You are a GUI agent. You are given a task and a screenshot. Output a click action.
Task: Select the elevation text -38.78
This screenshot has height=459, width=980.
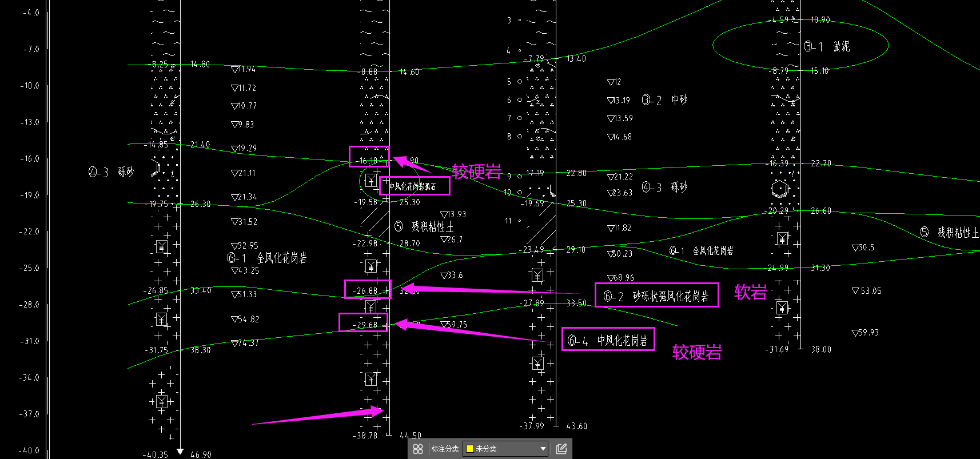tap(365, 436)
